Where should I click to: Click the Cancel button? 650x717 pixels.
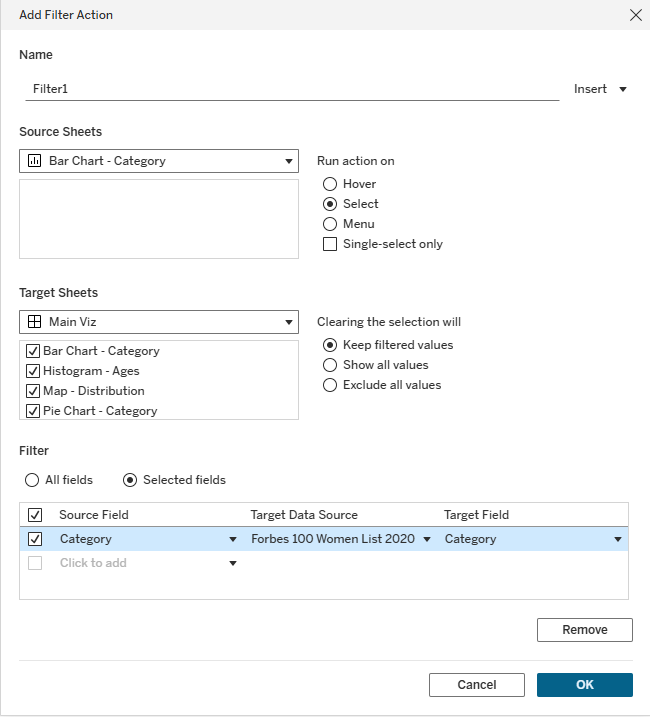coord(476,685)
